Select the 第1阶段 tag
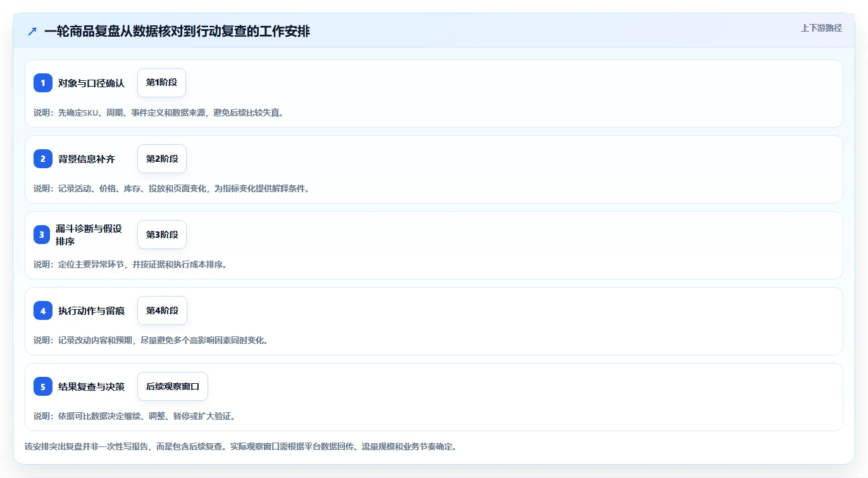868x478 pixels. 161,83
